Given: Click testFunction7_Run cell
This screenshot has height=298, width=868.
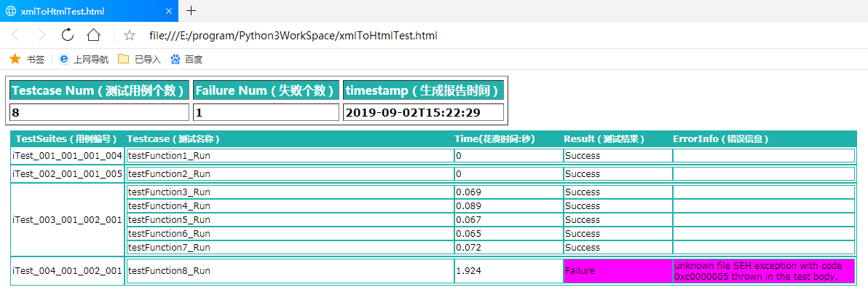Looking at the screenshot, I should [x=291, y=247].
